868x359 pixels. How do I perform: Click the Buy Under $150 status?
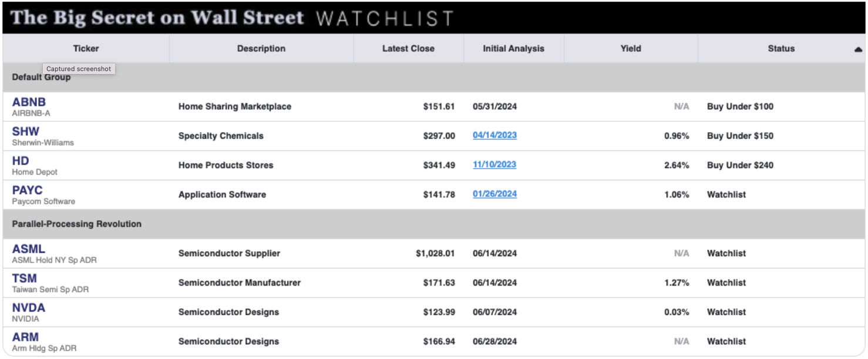(740, 136)
